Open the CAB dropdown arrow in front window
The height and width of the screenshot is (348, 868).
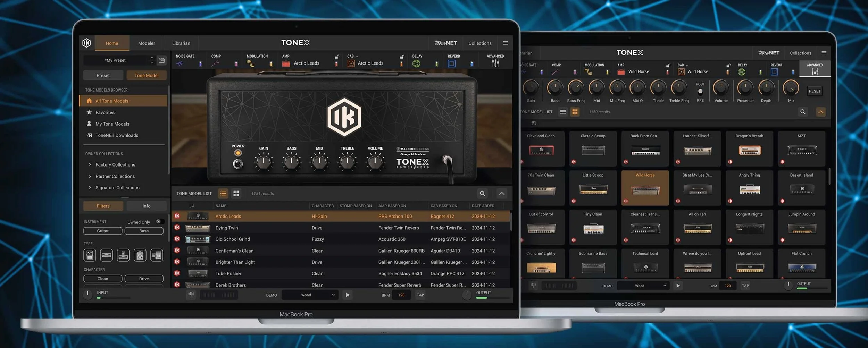357,56
